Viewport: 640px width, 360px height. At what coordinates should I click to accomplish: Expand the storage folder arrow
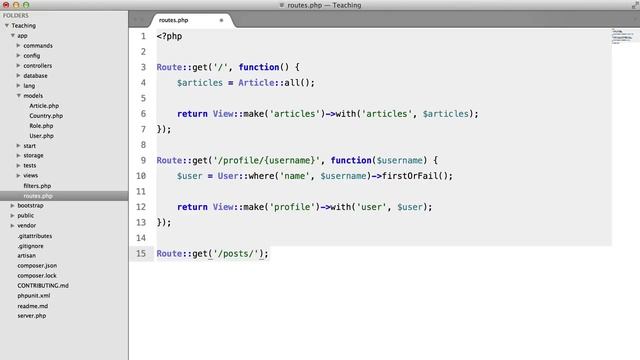coord(18,155)
